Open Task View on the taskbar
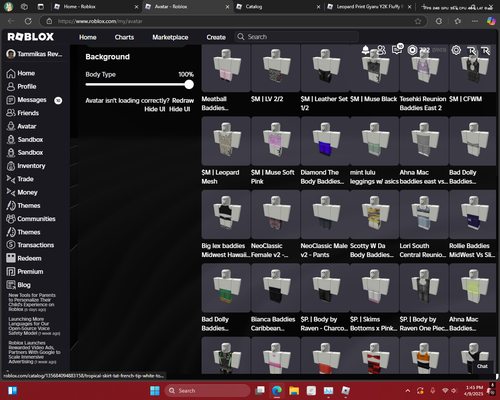500x400 pixels. [260, 391]
